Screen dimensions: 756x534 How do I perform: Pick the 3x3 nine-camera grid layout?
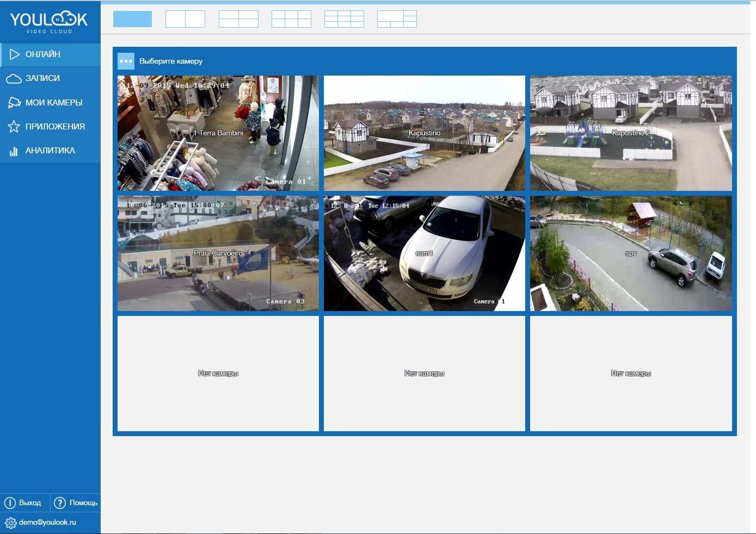click(x=344, y=19)
